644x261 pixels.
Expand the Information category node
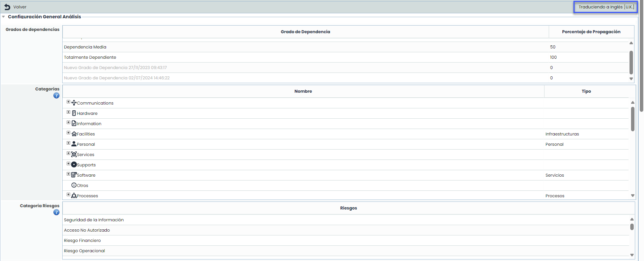[69, 122]
